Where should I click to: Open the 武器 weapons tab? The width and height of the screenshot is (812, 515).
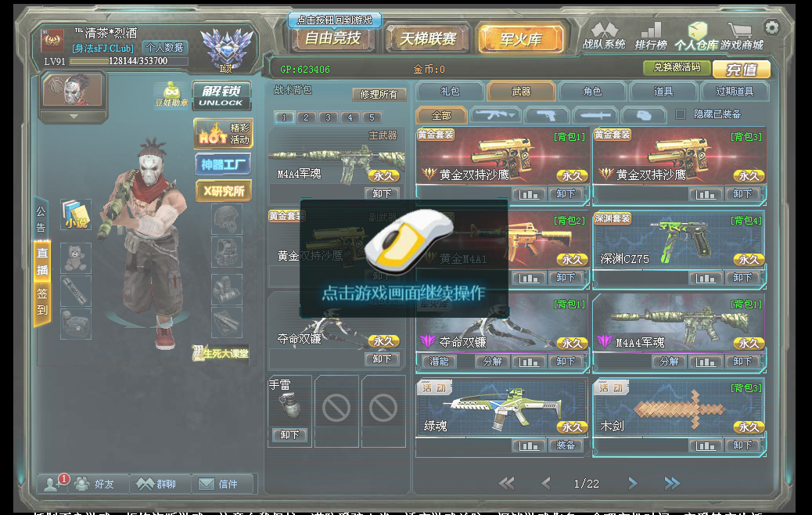521,92
